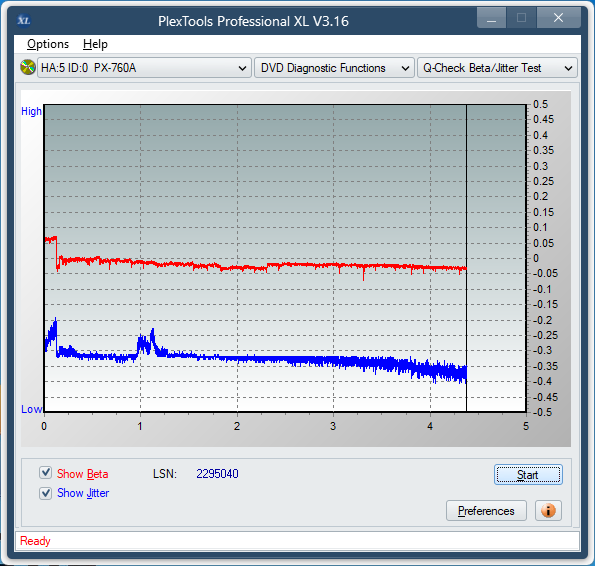Open the Q-Check Beta/Jitter Test dropdown
This screenshot has width=595, height=566.
tap(497, 68)
